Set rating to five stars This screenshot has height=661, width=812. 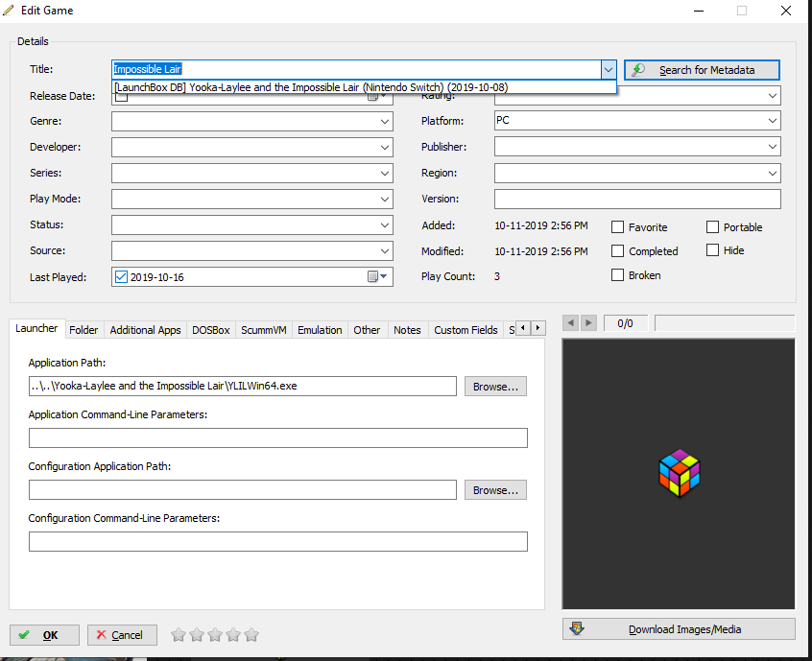click(251, 634)
